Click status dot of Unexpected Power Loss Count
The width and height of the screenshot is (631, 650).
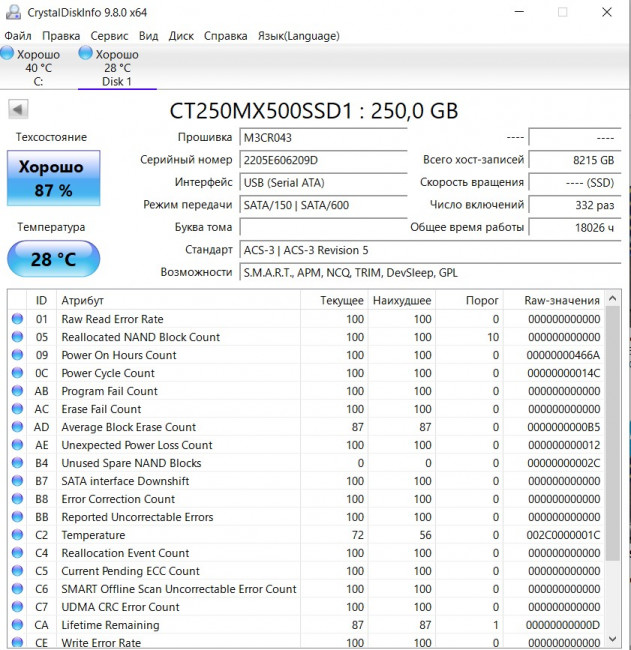point(17,445)
